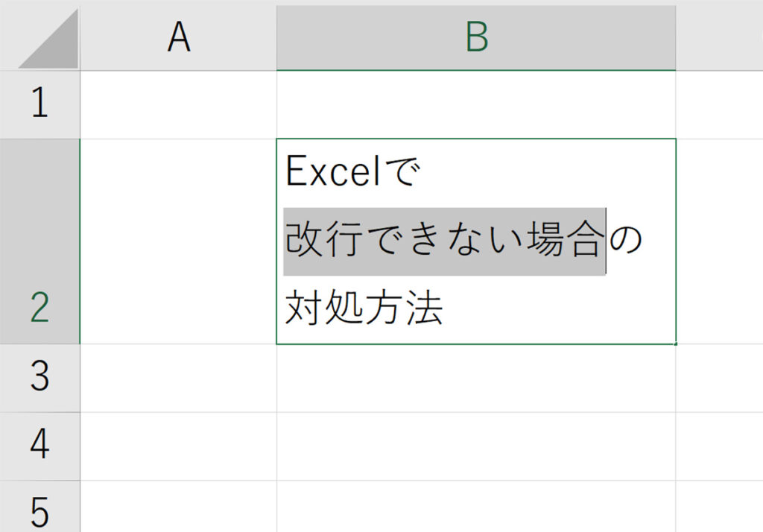
Task: Click cell B4
Action: point(476,446)
